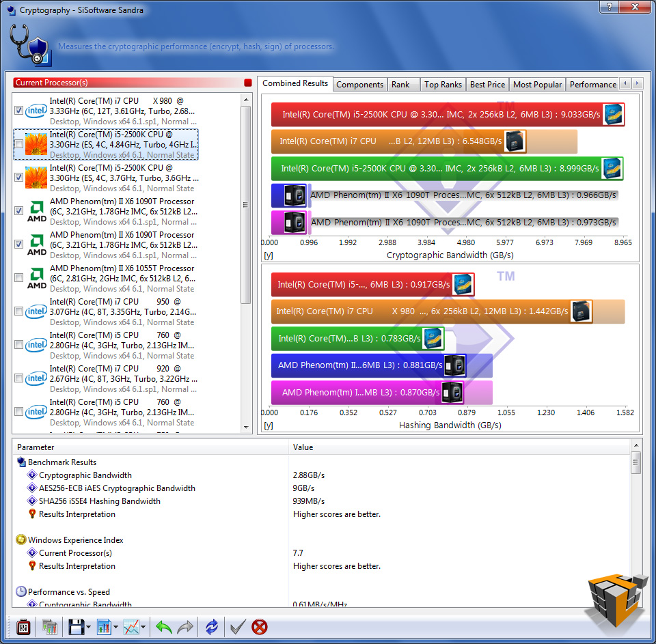Image resolution: width=656 pixels, height=644 pixels.
Task: Click the blue bar chart toolbar icon
Action: pyautogui.click(x=104, y=627)
